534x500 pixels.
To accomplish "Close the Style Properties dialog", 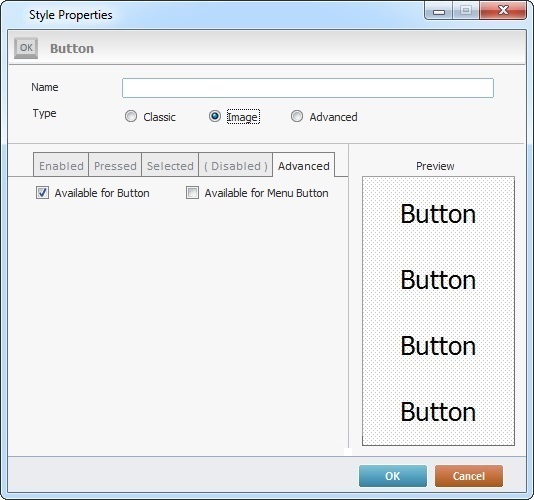I will (x=503, y=10).
